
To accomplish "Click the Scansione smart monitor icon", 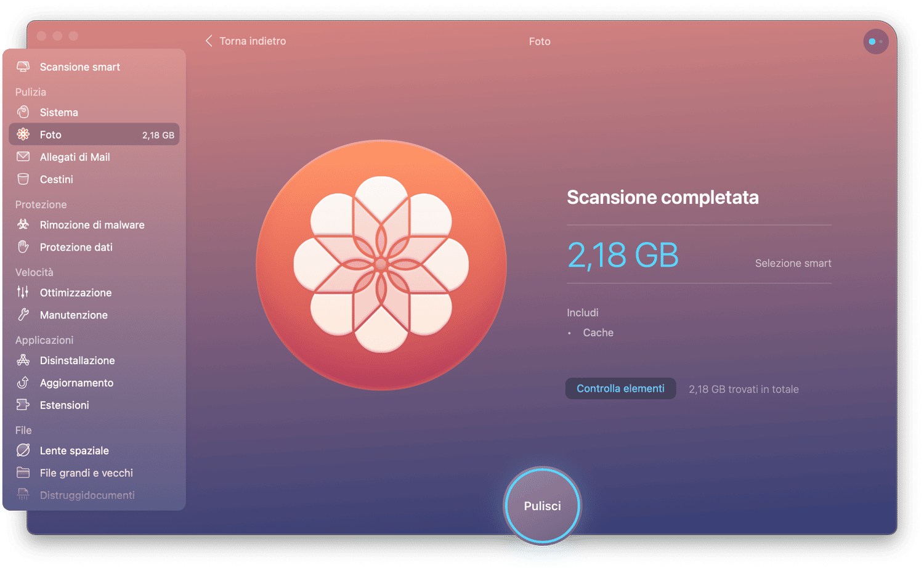I will pyautogui.click(x=23, y=67).
